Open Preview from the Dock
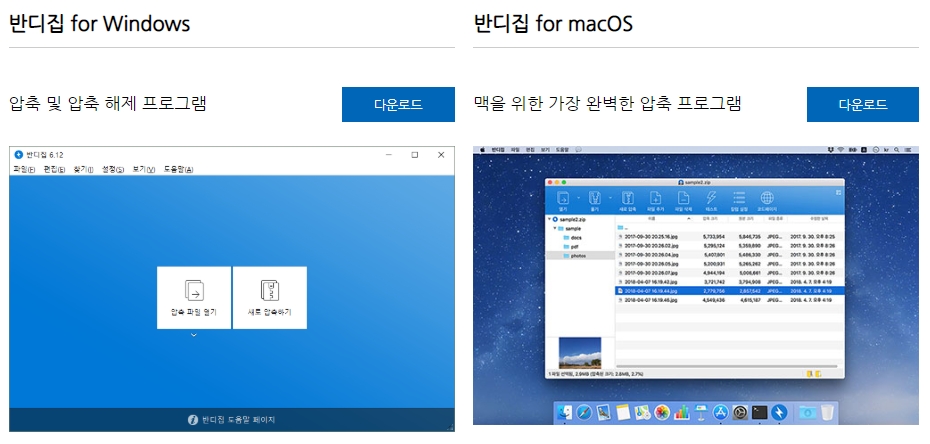Viewport: 930px width, 444px height. (604, 413)
